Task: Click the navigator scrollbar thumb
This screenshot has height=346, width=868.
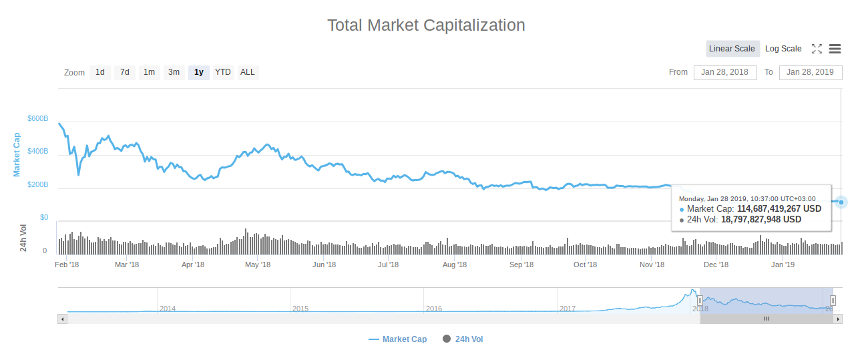Action: click(767, 319)
